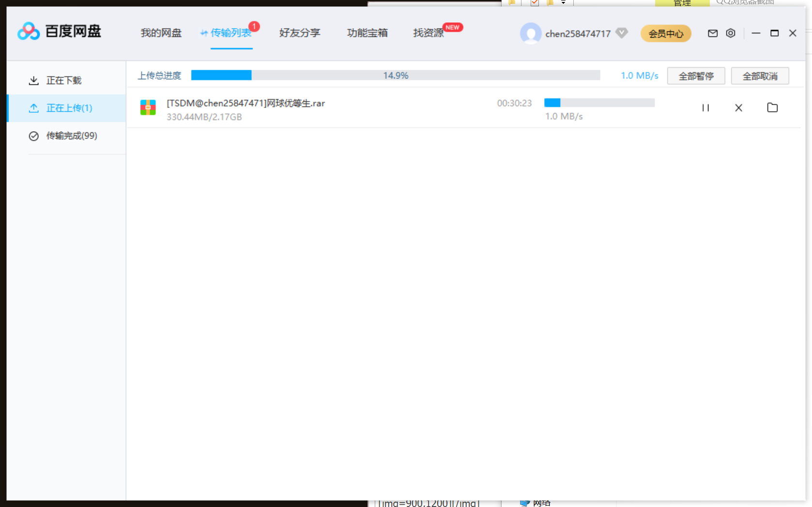The width and height of the screenshot is (812, 507).
Task: Open the upload's containing folder icon
Action: point(772,108)
